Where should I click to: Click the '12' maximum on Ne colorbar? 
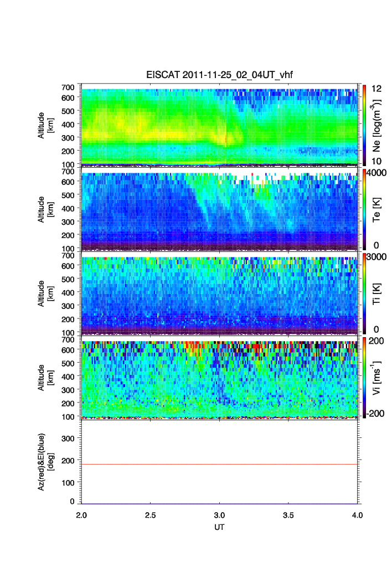coord(376,89)
